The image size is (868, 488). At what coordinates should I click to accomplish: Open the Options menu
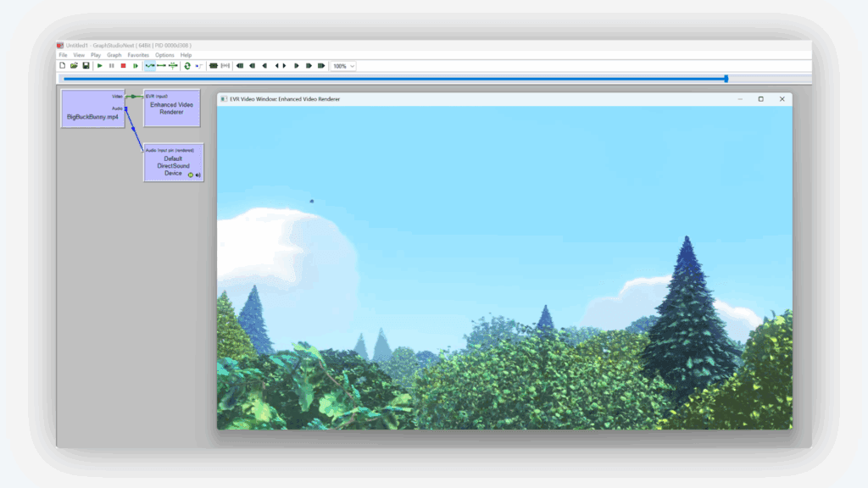tap(164, 54)
